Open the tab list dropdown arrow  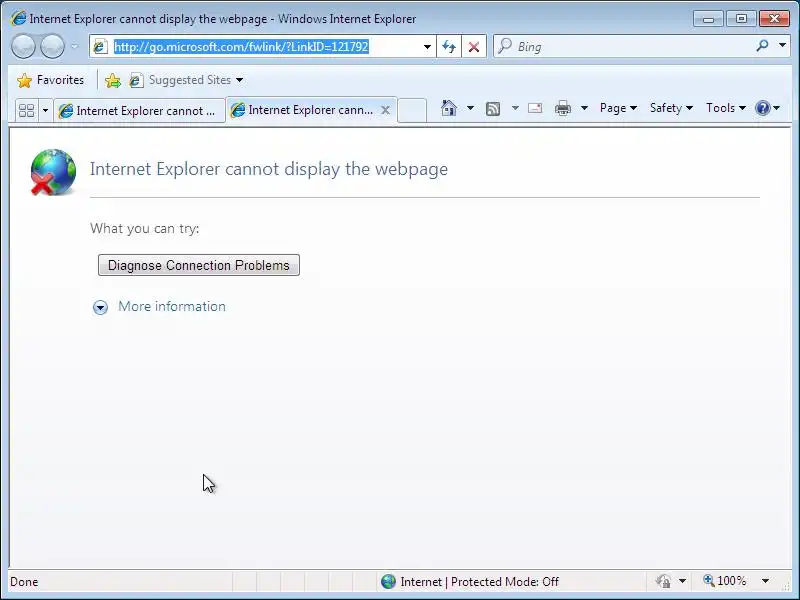tap(45, 110)
